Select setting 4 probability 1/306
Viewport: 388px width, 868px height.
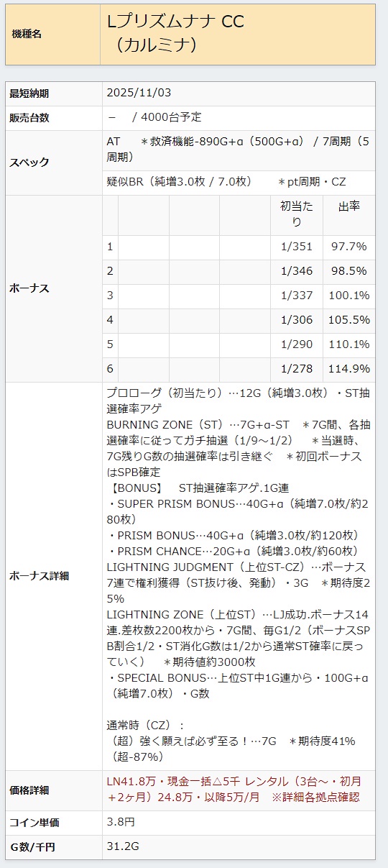pyautogui.click(x=297, y=320)
